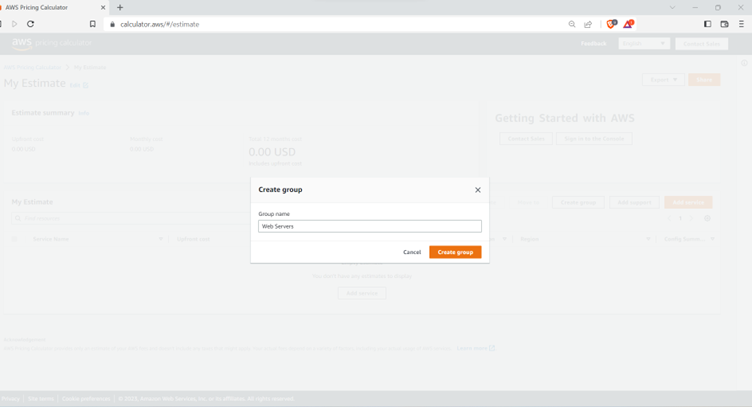Click the Feedback link in header

(x=593, y=44)
